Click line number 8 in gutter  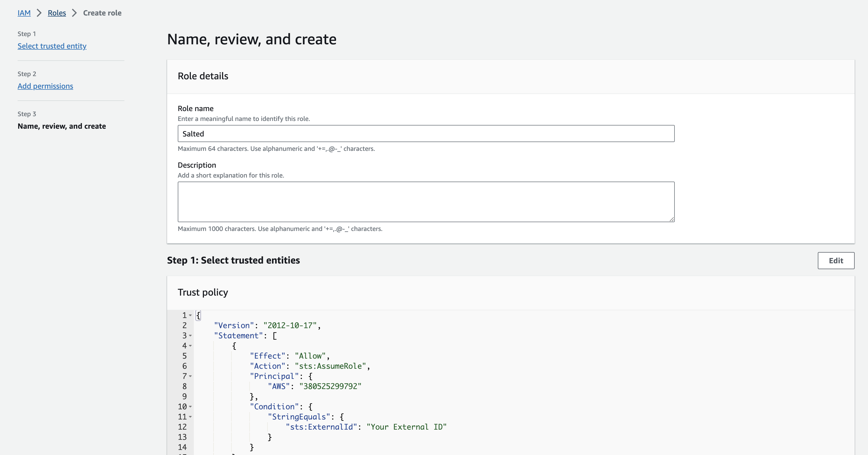184,386
